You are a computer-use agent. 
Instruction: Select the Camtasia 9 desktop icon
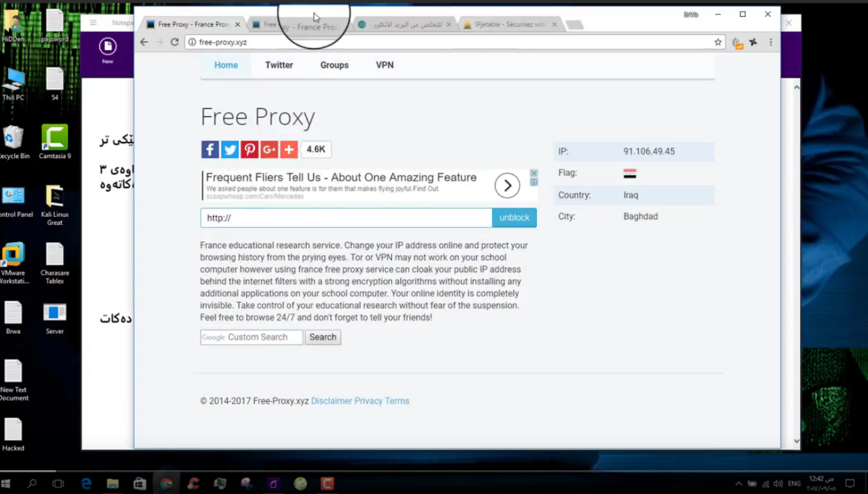point(54,142)
